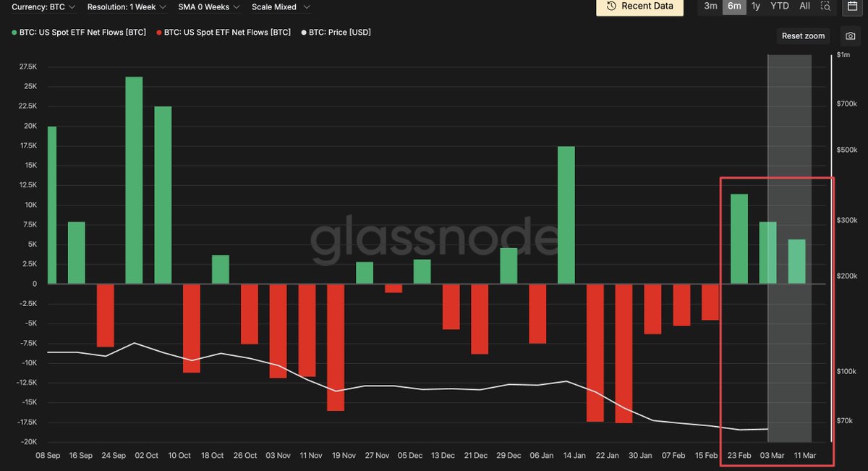The height and width of the screenshot is (471, 868).
Task: Select the All time range
Action: pos(804,6)
